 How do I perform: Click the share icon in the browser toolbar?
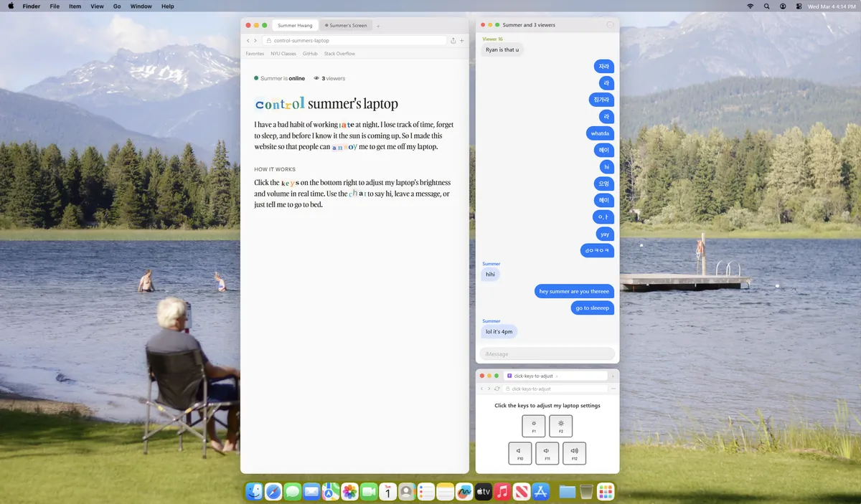pos(453,41)
